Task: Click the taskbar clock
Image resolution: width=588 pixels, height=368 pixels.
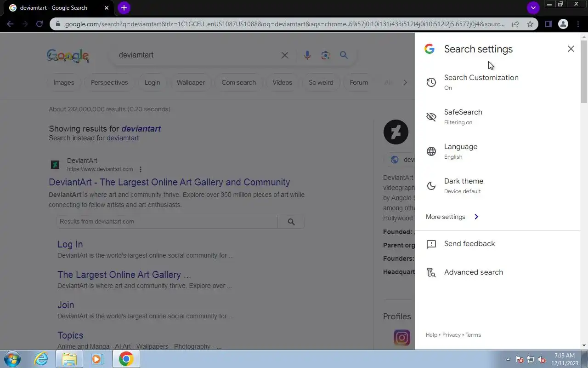Action: click(x=565, y=359)
